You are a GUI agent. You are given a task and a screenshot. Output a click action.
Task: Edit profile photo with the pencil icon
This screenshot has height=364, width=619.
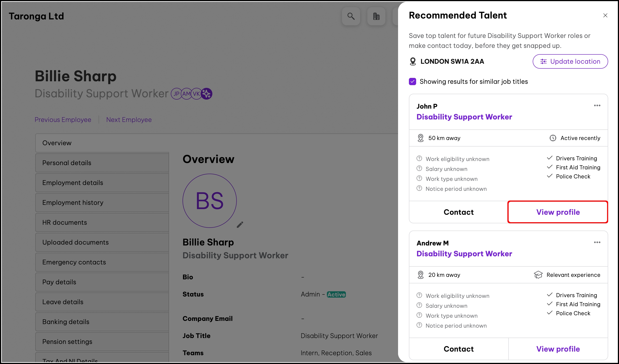[240, 225]
